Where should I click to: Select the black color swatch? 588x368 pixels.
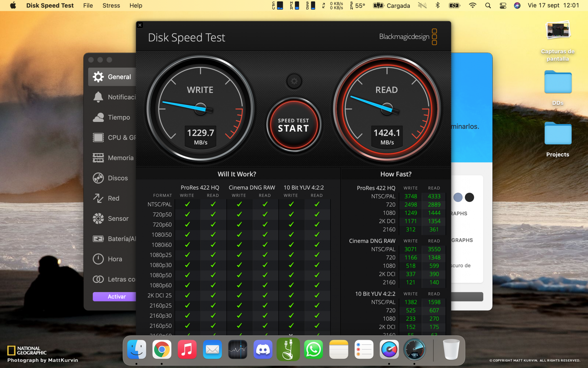(x=470, y=197)
